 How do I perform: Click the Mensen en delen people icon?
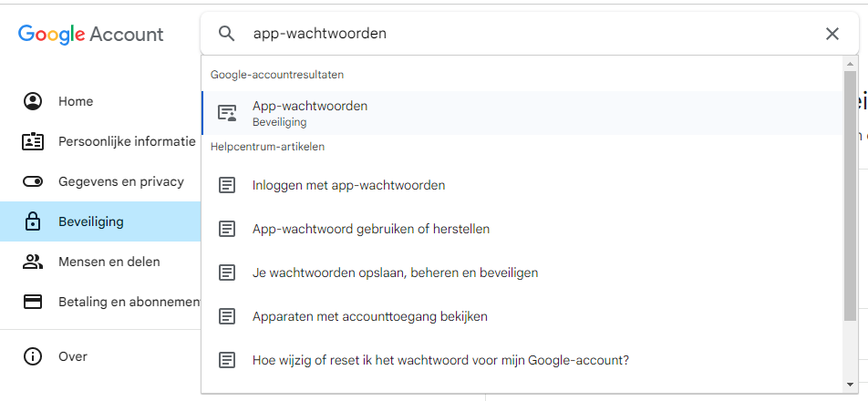[x=33, y=262]
